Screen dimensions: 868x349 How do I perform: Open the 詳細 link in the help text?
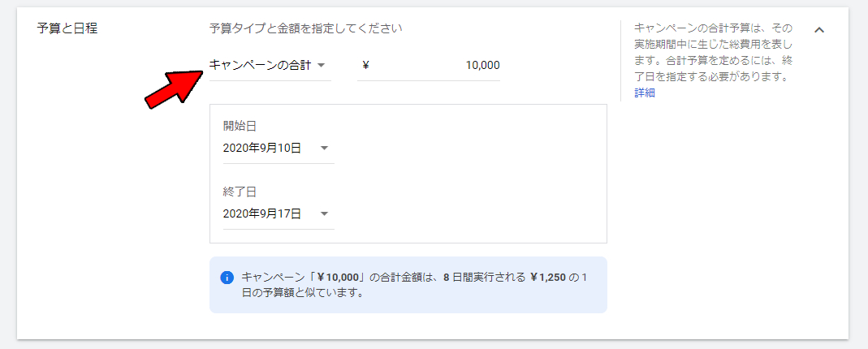pyautogui.click(x=645, y=93)
